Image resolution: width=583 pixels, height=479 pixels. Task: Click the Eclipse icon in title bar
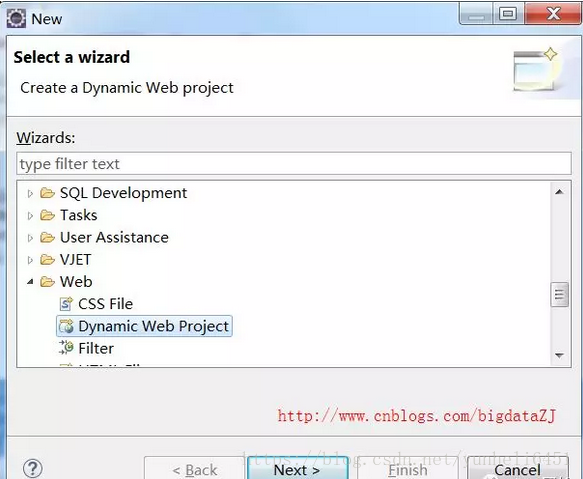(16, 18)
